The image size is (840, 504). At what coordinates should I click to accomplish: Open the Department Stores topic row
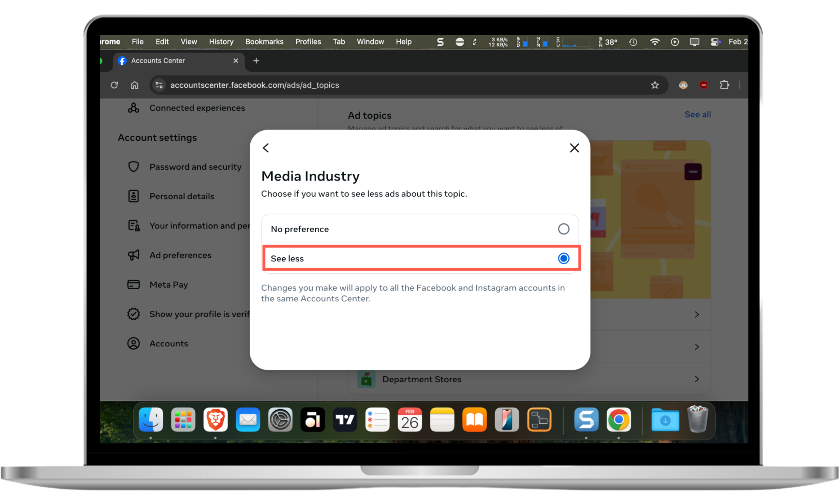pos(529,379)
